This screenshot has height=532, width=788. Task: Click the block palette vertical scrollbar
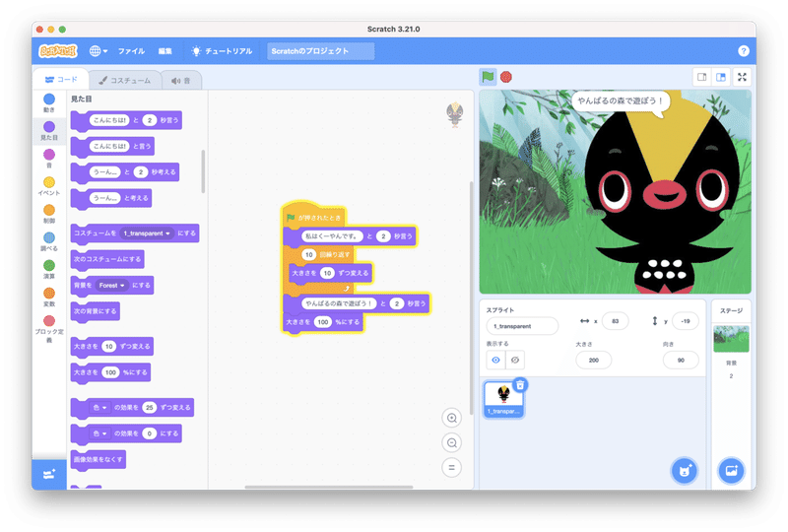(203, 171)
